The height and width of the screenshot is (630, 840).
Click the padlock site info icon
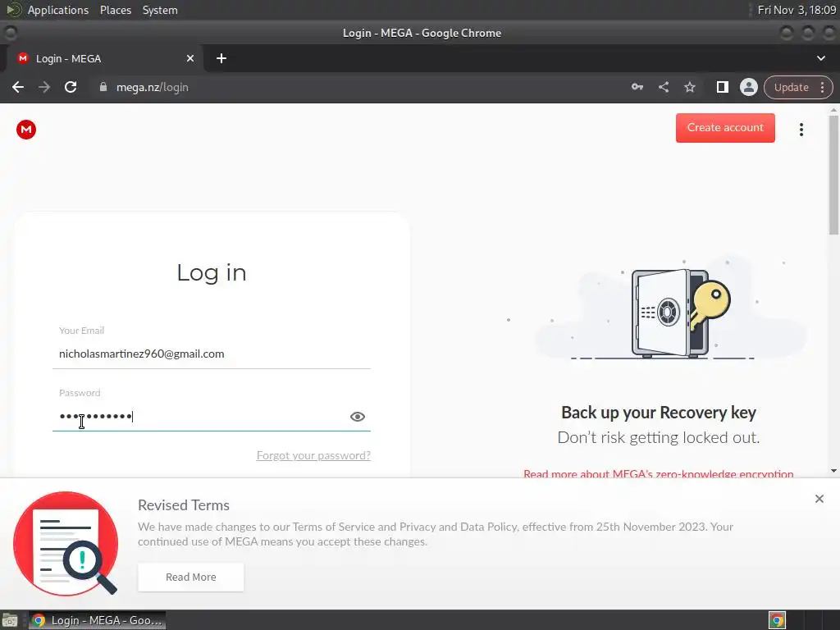click(103, 87)
